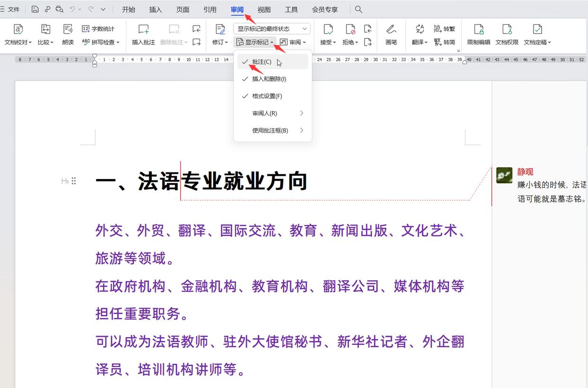
Task: Click the H1 heading handle icon
Action: 65,181
